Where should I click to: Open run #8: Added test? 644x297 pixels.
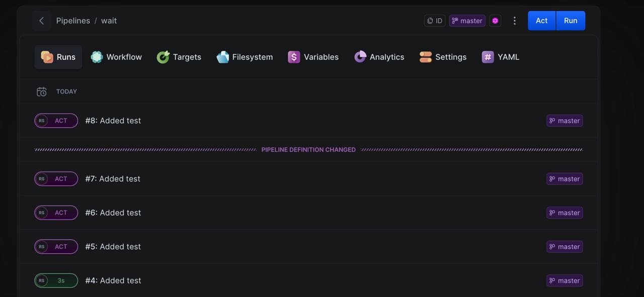[113, 121]
